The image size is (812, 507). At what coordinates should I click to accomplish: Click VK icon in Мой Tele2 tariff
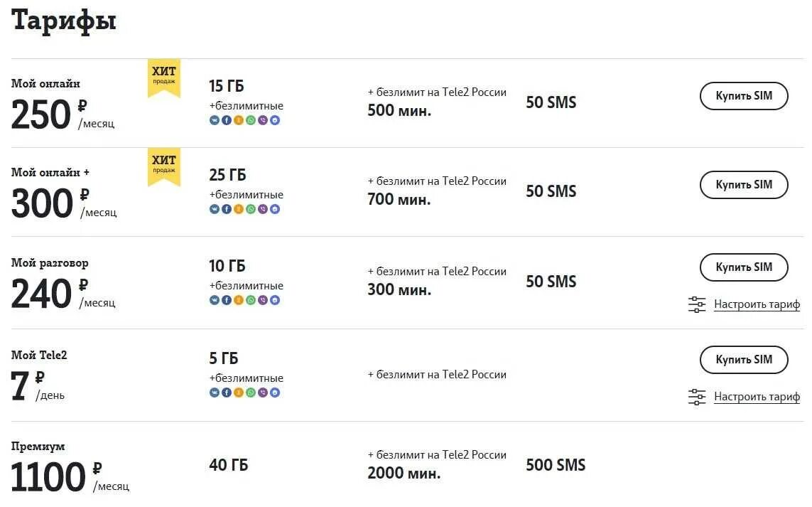pos(215,393)
